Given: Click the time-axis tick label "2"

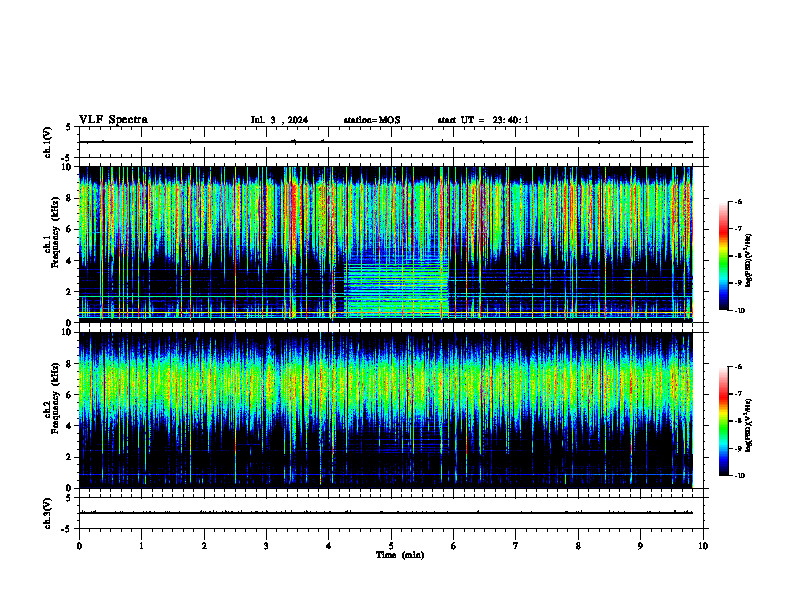Looking at the screenshot, I should (204, 546).
